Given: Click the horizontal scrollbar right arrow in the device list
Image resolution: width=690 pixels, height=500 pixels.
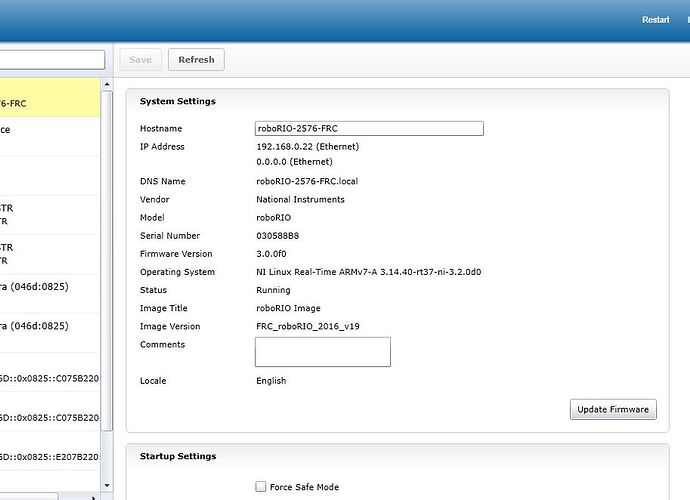Looking at the screenshot, I should 93,497.
